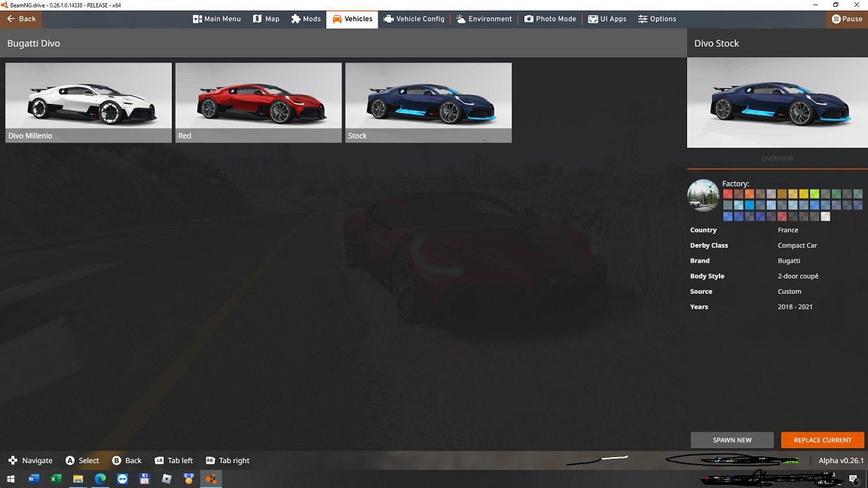Pause the simulation
Screen dimensions: 868x488
(x=847, y=19)
